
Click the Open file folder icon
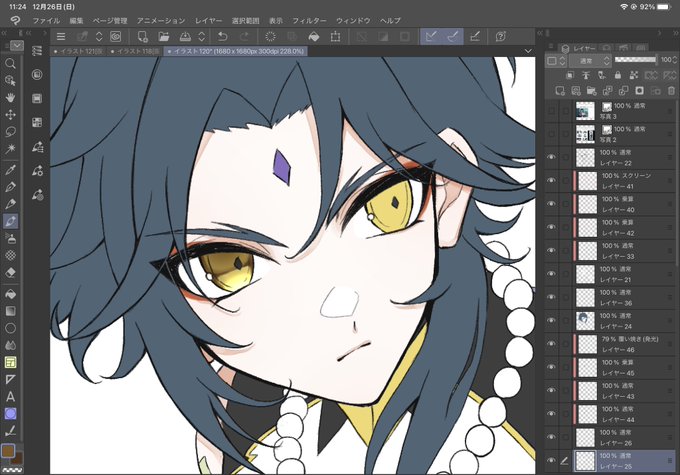pyautogui.click(x=164, y=36)
